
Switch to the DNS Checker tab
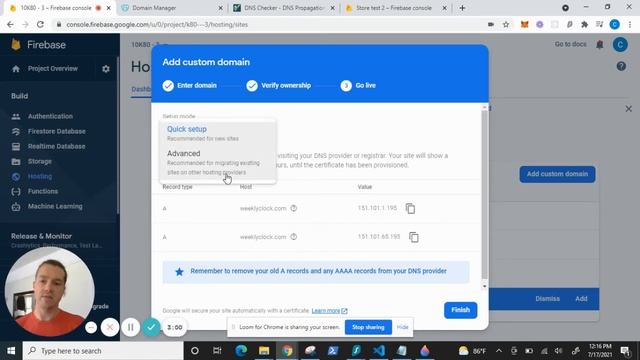284,8
